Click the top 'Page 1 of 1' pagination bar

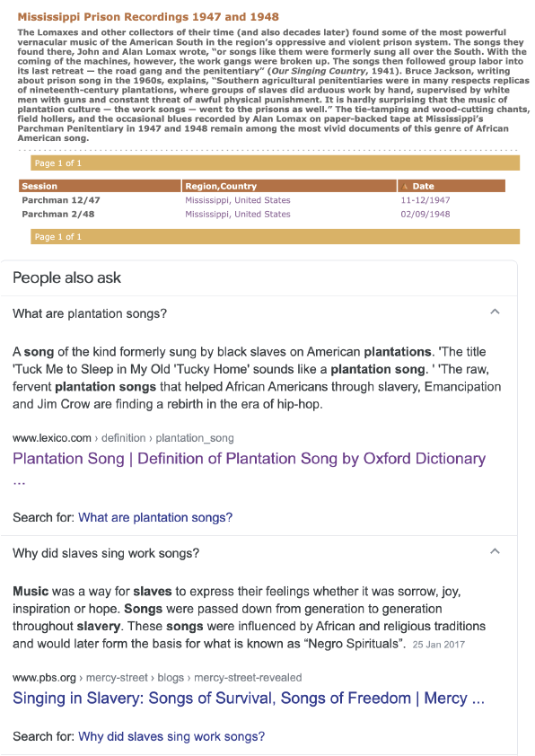click(275, 163)
